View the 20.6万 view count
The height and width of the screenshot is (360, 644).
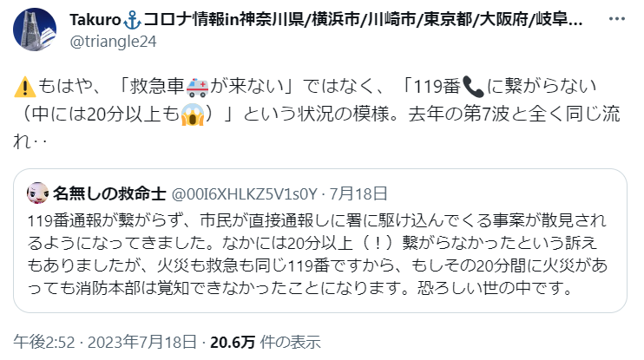(x=233, y=342)
